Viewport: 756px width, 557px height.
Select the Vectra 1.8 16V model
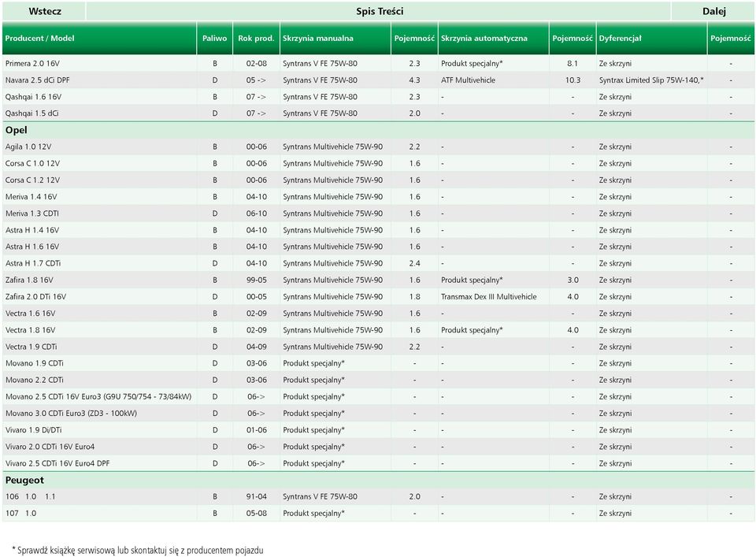(31, 330)
